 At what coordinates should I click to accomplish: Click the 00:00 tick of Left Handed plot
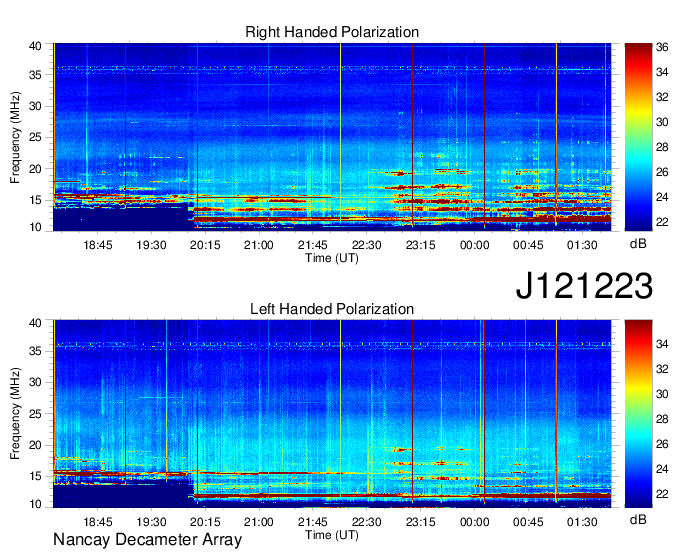tap(474, 522)
